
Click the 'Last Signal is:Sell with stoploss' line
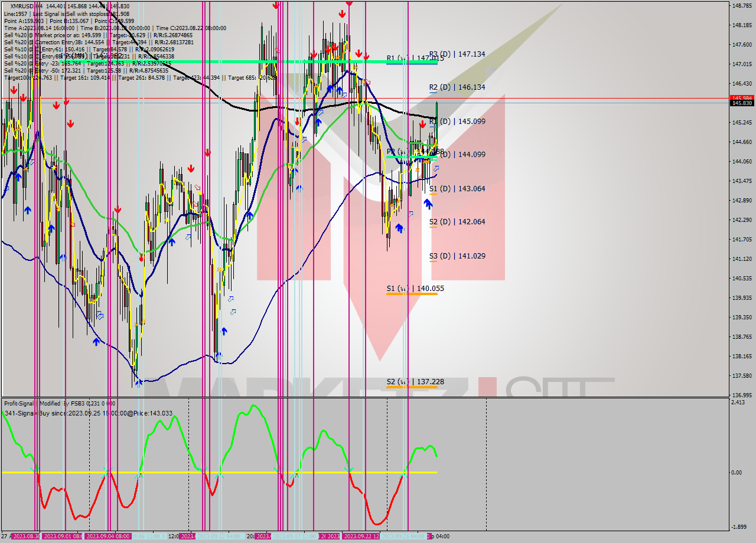pos(66,14)
